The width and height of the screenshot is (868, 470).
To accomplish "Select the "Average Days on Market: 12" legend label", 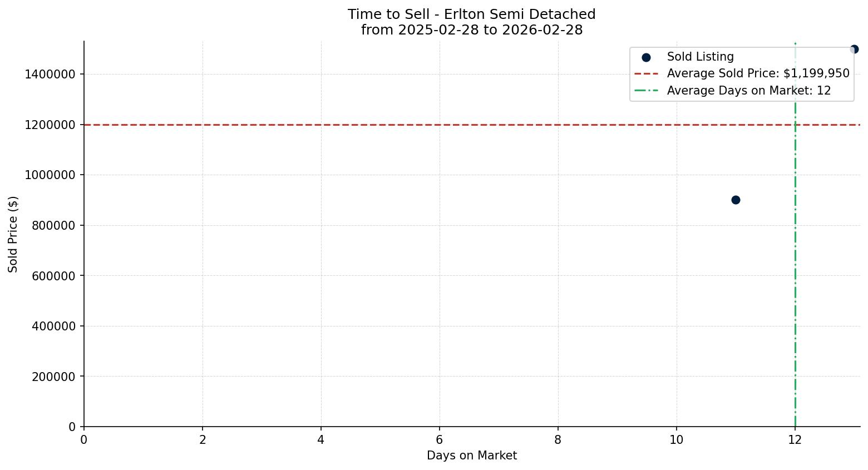I will (748, 91).
